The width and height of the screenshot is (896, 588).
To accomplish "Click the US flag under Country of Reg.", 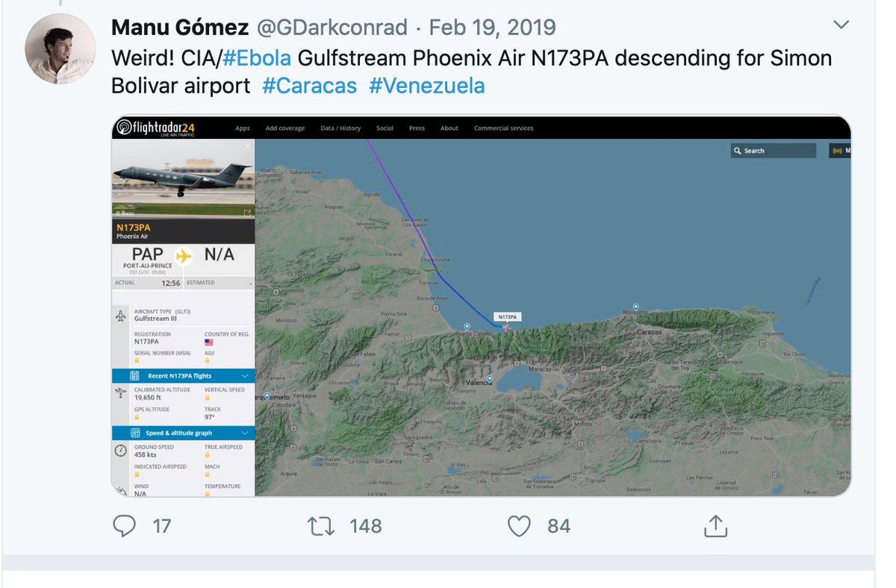I will tap(208, 342).
